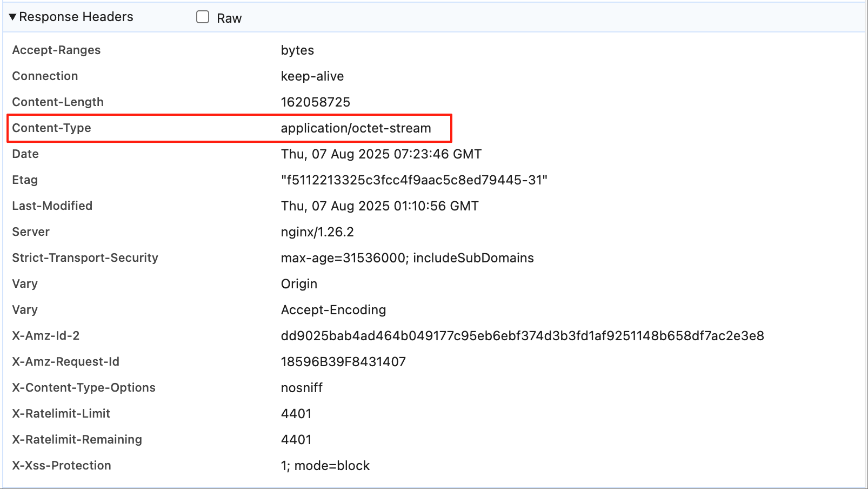Viewport: 868px width, 489px height.
Task: Select the Content-Type header name
Action: point(51,128)
